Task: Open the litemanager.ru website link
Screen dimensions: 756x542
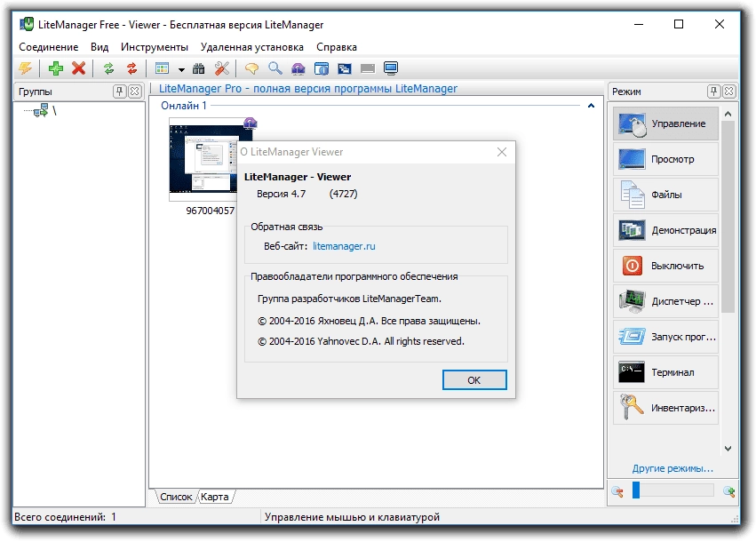Action: (x=344, y=246)
